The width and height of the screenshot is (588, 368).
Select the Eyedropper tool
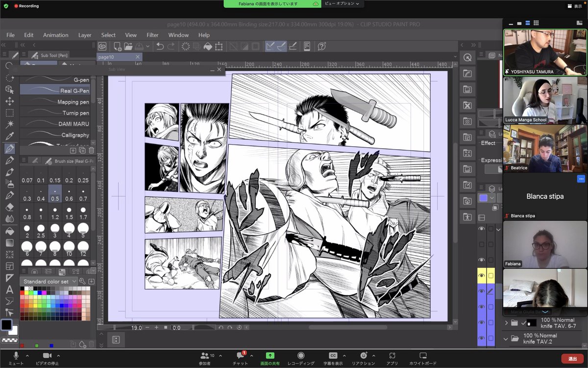click(x=9, y=136)
